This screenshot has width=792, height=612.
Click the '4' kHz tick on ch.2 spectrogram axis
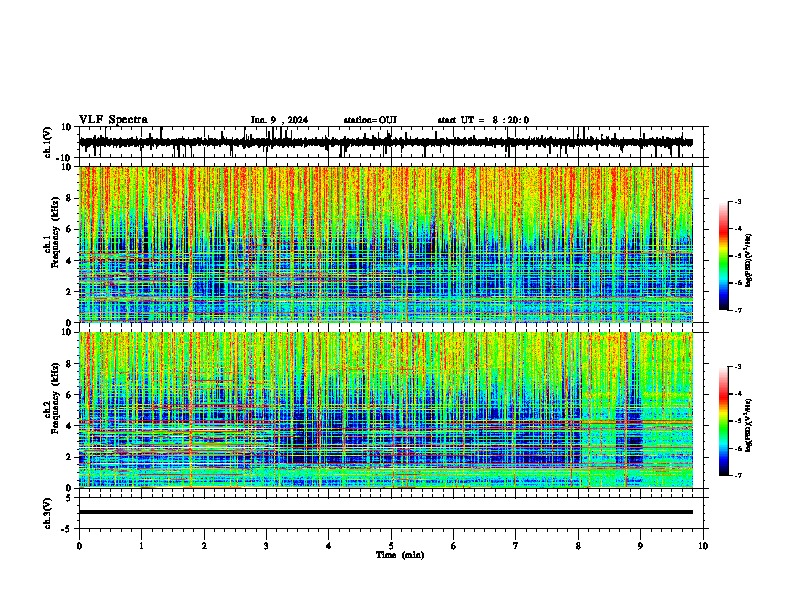pyautogui.click(x=69, y=426)
